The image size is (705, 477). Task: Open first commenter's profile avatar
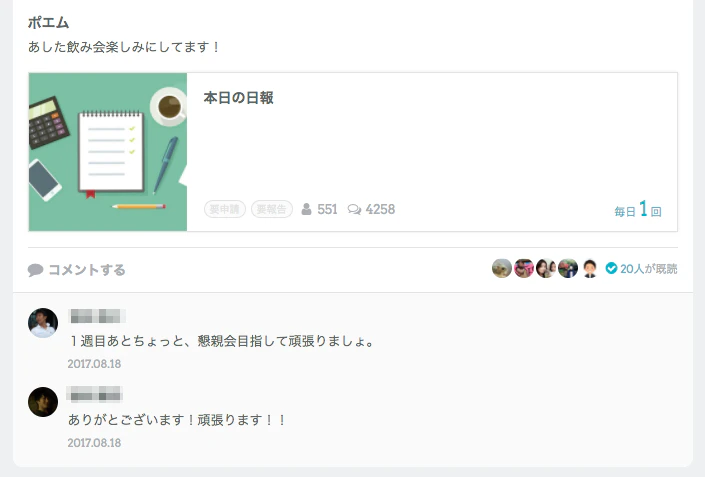click(x=43, y=323)
